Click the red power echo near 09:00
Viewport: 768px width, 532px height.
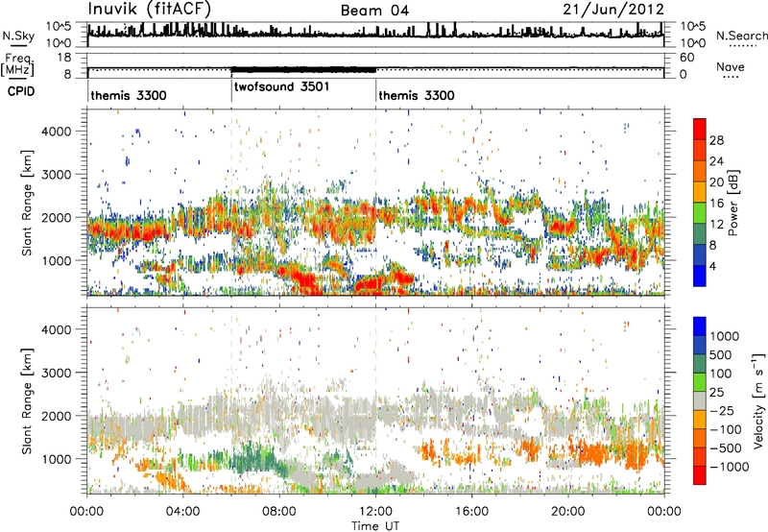303,281
